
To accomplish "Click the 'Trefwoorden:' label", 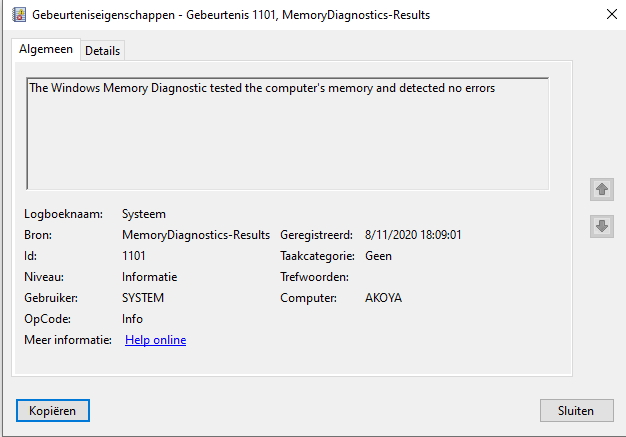I will (314, 277).
